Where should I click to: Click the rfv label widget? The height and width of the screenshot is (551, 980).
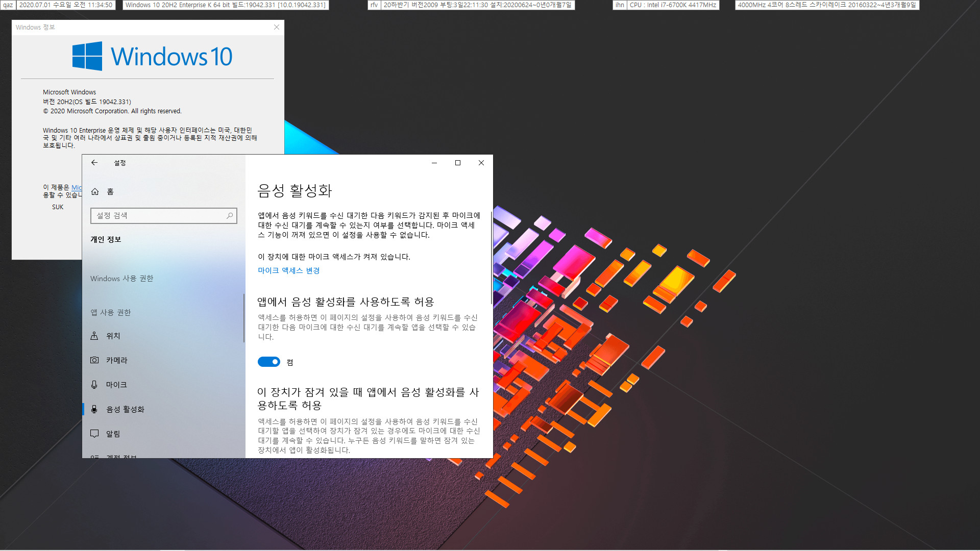[374, 5]
